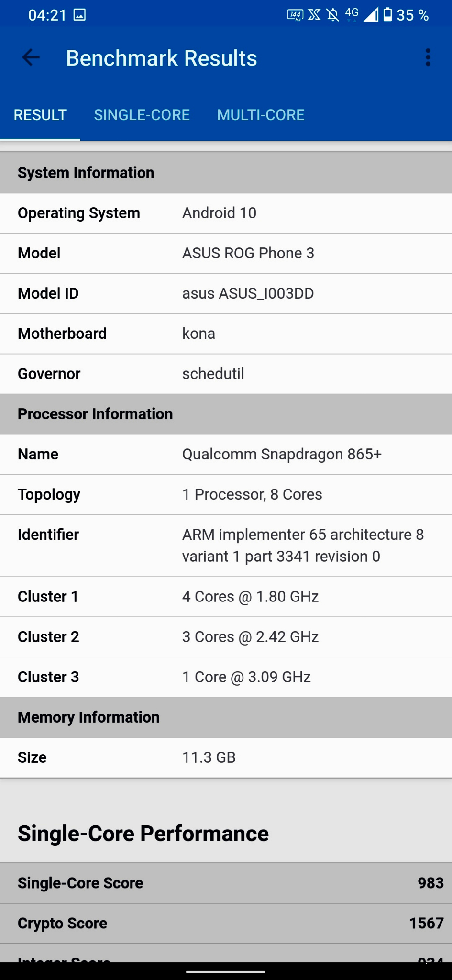Tap the screenshot image icon in status bar
The image size is (452, 980).
click(79, 15)
